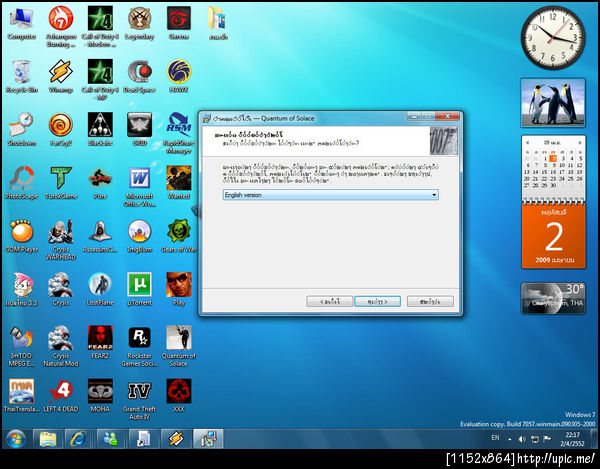Open the Crysis desktop icon
Image resolution: width=600 pixels, height=469 pixels.
pyautogui.click(x=61, y=290)
